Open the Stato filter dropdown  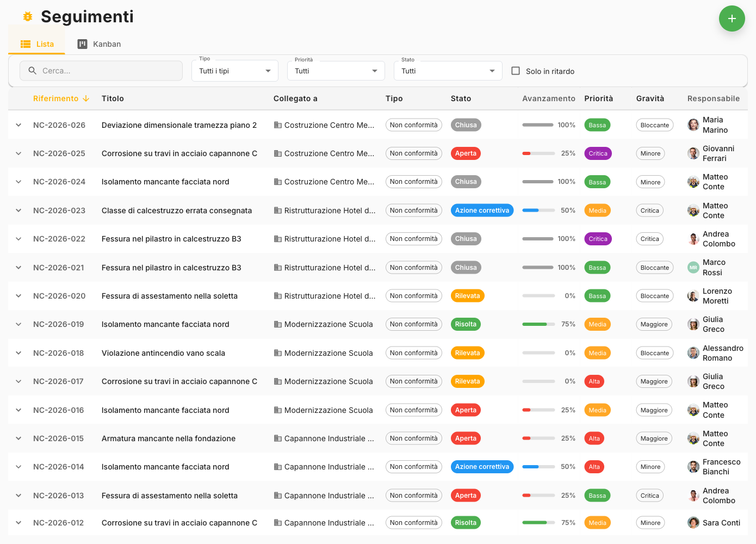click(x=448, y=71)
